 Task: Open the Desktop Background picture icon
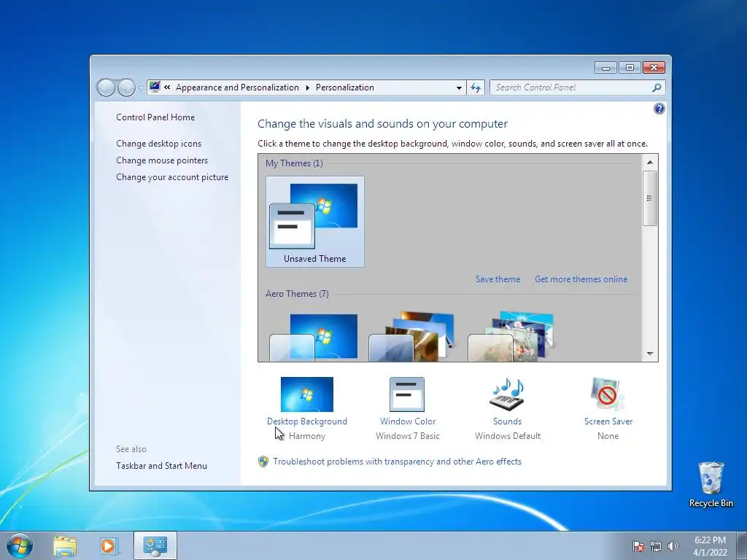(x=307, y=394)
